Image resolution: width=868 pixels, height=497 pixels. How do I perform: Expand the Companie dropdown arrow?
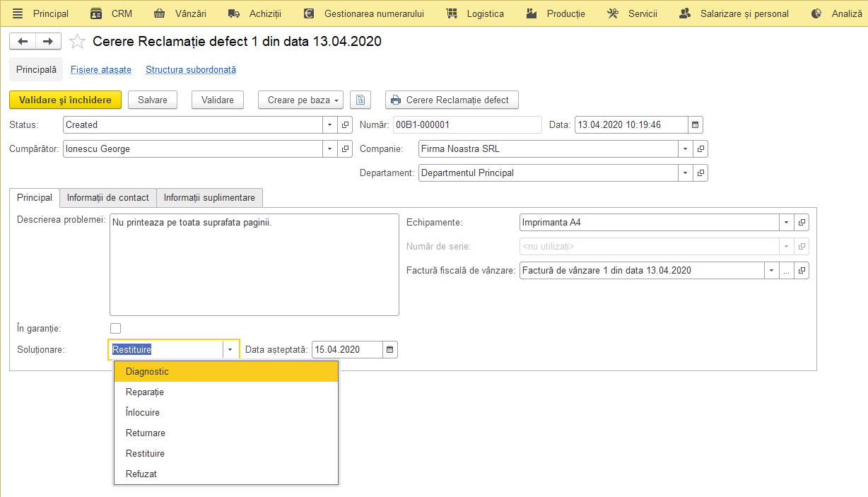point(686,148)
